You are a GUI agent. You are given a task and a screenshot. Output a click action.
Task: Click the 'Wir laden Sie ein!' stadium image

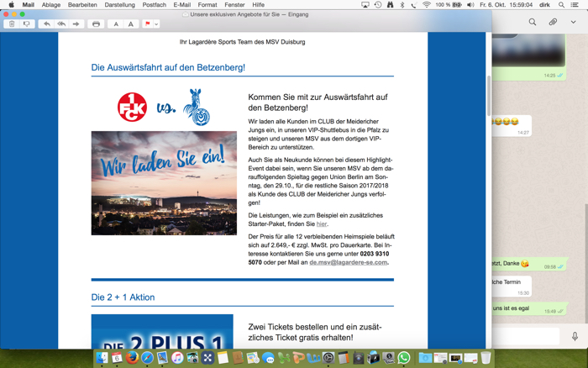tap(164, 183)
